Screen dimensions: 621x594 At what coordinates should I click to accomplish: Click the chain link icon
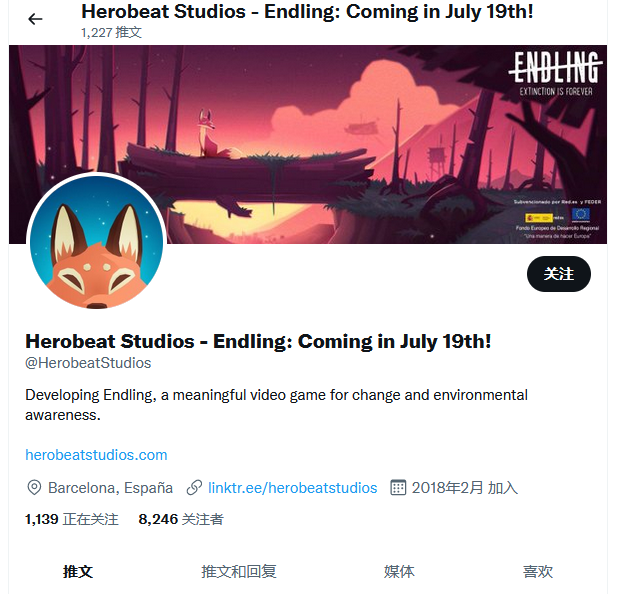pyautogui.click(x=194, y=487)
